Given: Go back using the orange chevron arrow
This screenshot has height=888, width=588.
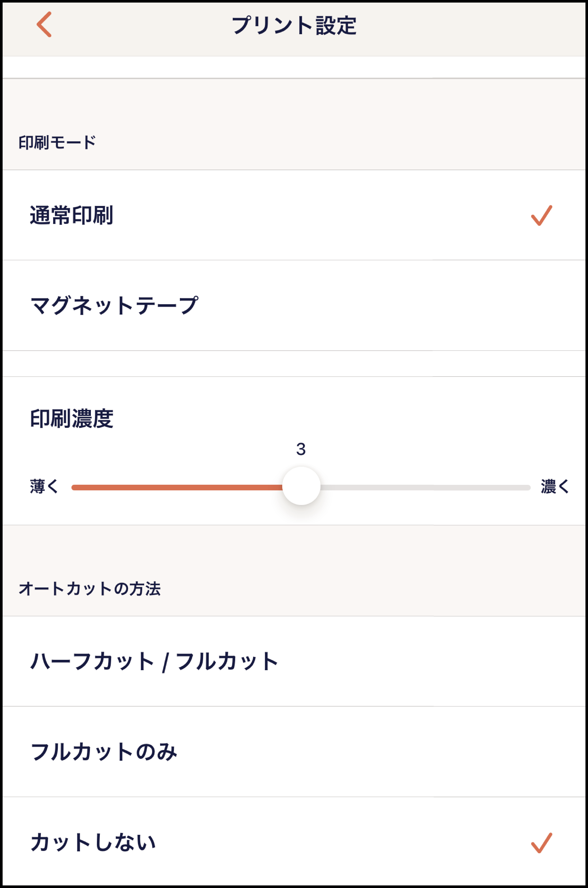Looking at the screenshot, I should tap(44, 24).
